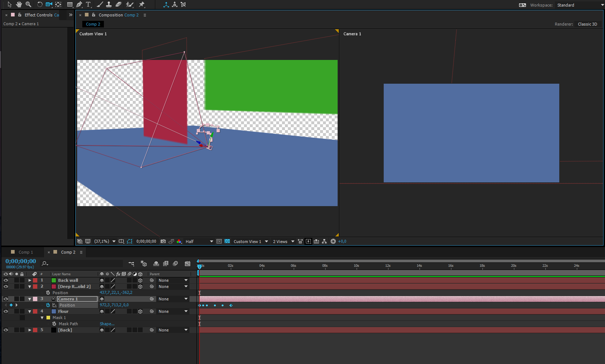Click the Comp 2 viewer breadcrumb tab
605x364 pixels.
[93, 24]
